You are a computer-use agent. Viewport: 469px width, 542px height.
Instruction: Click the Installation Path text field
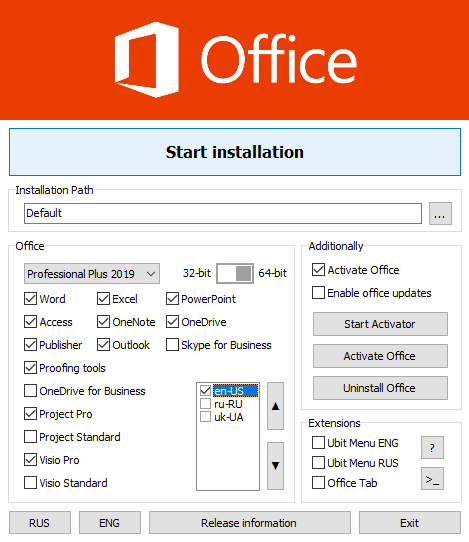click(x=223, y=213)
